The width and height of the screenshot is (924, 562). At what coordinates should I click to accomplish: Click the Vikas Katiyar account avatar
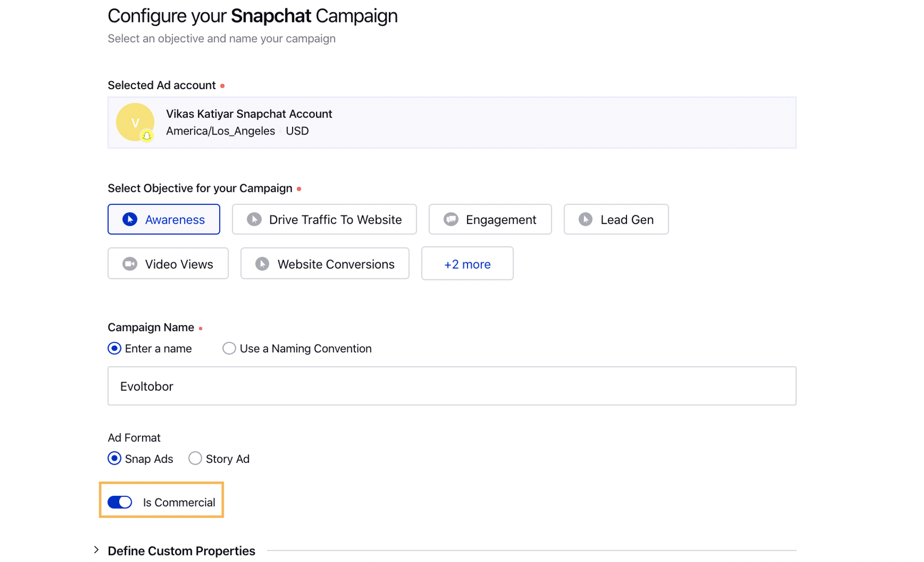135,122
